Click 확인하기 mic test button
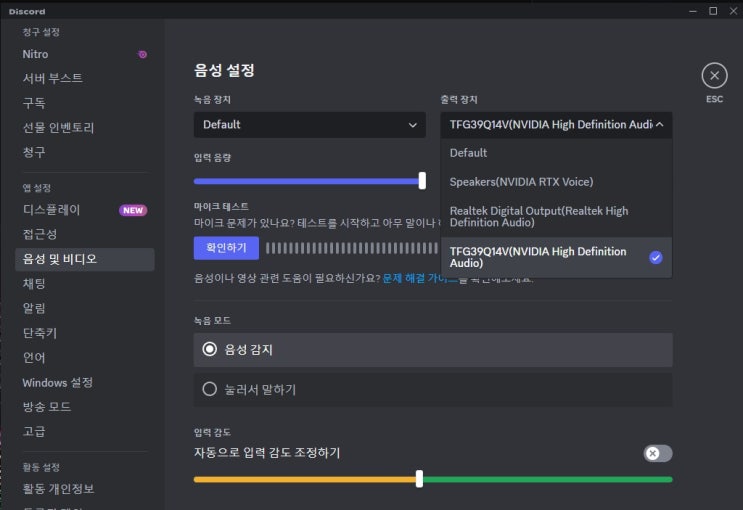 [226, 248]
